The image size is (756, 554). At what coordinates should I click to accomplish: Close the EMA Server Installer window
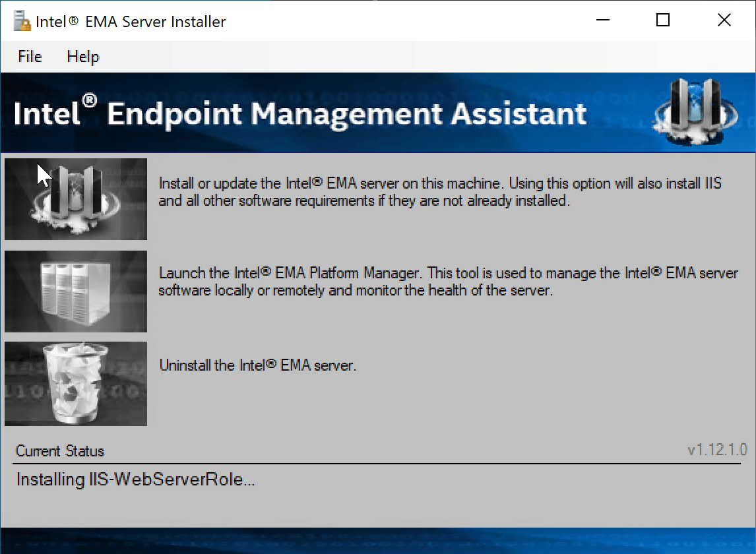tap(724, 20)
